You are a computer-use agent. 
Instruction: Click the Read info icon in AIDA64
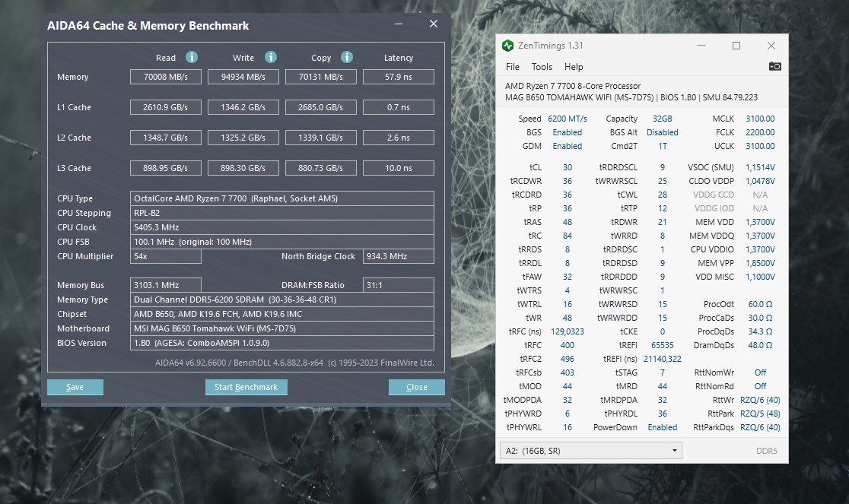tap(192, 57)
